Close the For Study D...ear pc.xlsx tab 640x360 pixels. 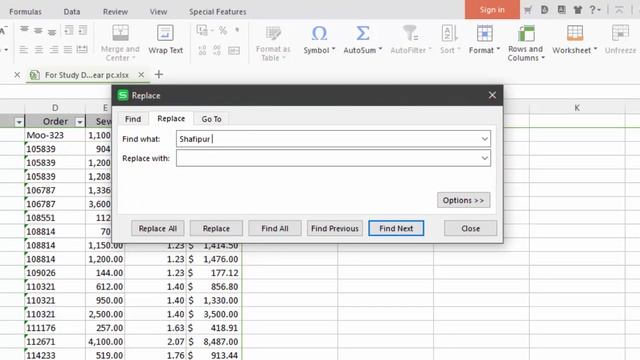click(141, 75)
